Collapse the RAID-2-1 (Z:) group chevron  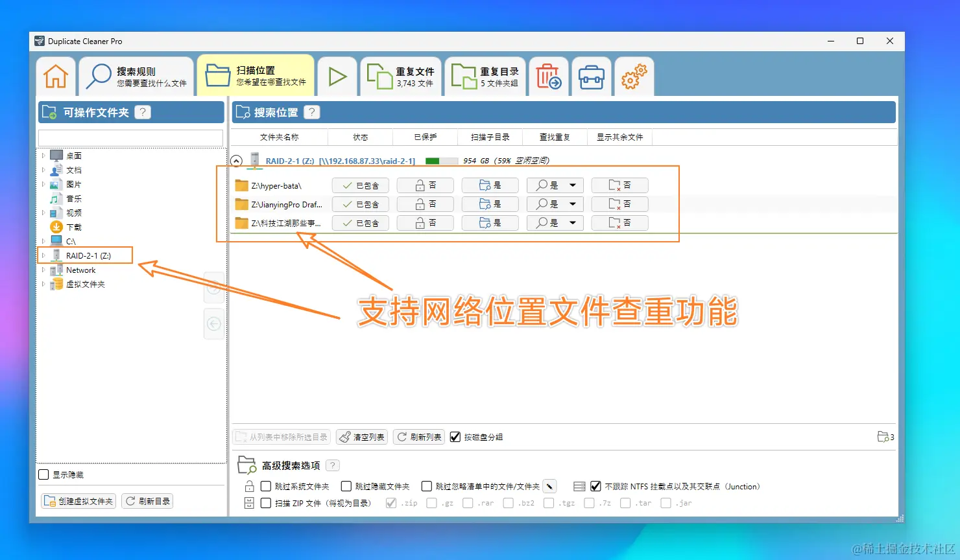[x=236, y=161]
